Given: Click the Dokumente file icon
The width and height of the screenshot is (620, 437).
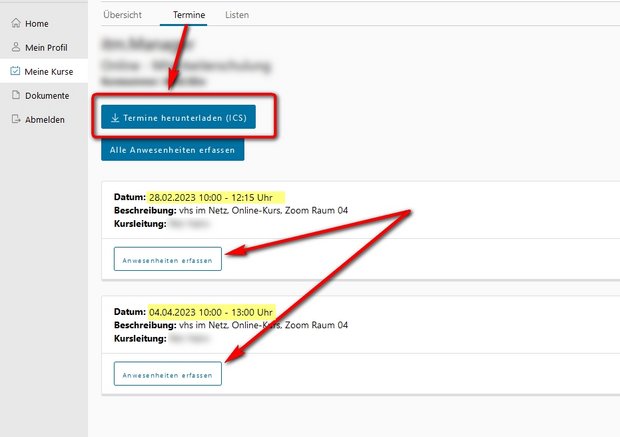Looking at the screenshot, I should coord(15,96).
